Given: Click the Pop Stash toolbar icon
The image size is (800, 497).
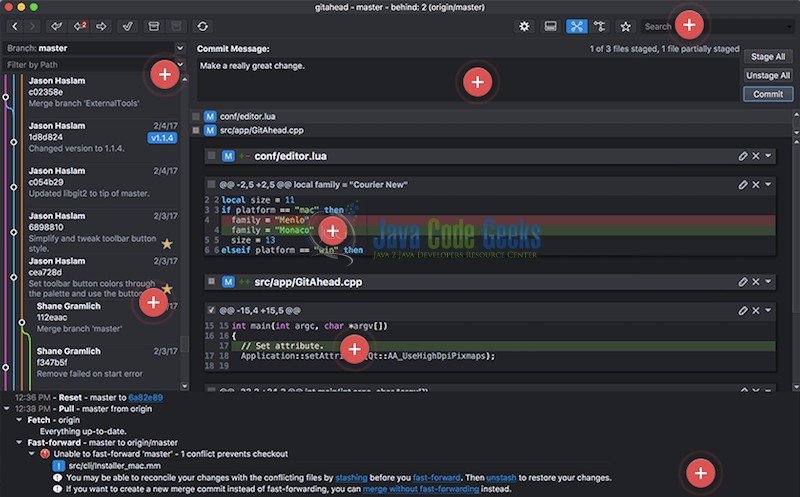Looking at the screenshot, I should (x=176, y=26).
